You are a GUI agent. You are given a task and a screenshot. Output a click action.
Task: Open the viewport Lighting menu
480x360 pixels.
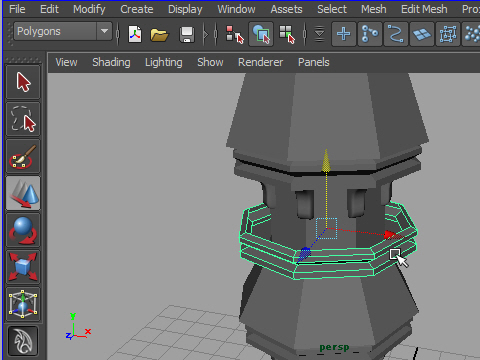[163, 62]
